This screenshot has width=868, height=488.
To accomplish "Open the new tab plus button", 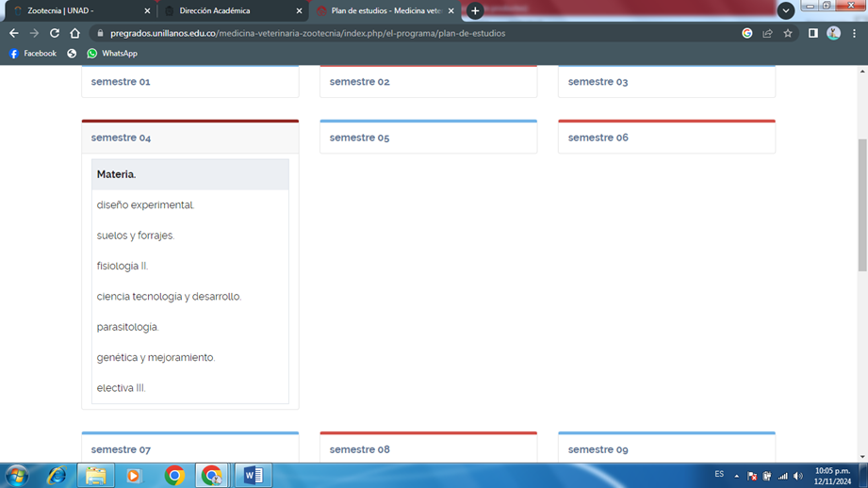I will coord(475,11).
